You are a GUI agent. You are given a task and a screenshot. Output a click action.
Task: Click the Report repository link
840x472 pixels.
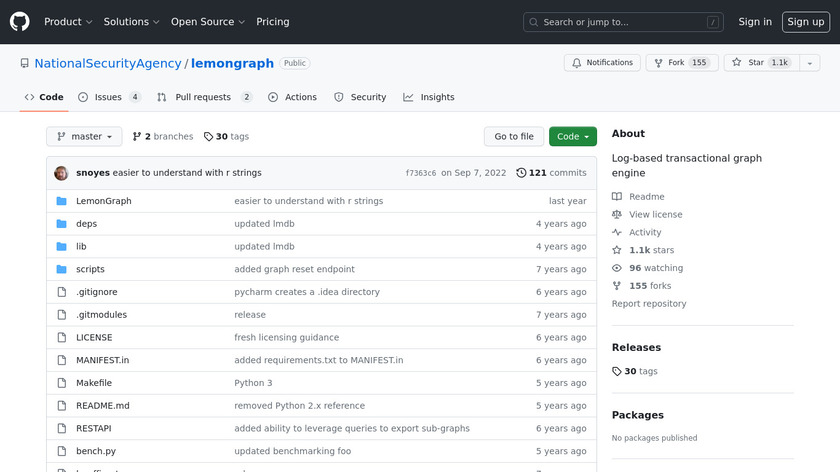coord(649,304)
